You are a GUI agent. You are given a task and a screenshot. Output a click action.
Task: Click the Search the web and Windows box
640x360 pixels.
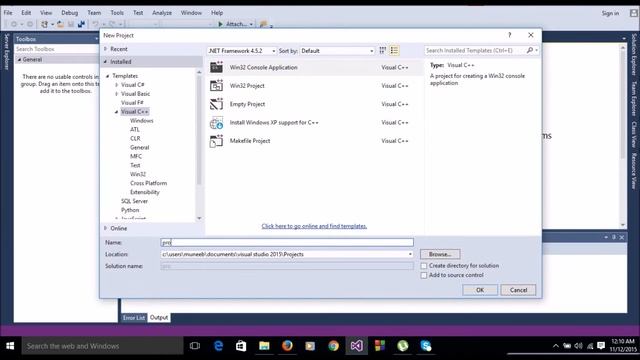point(102,346)
